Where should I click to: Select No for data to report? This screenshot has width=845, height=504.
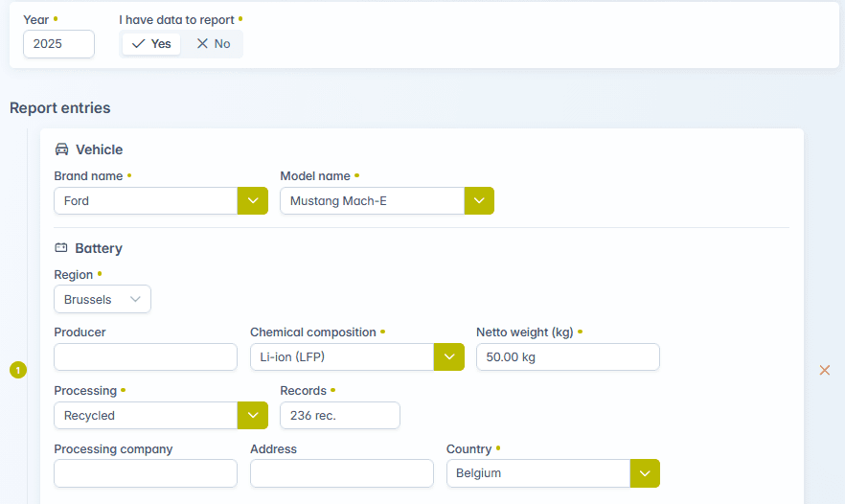(x=213, y=44)
